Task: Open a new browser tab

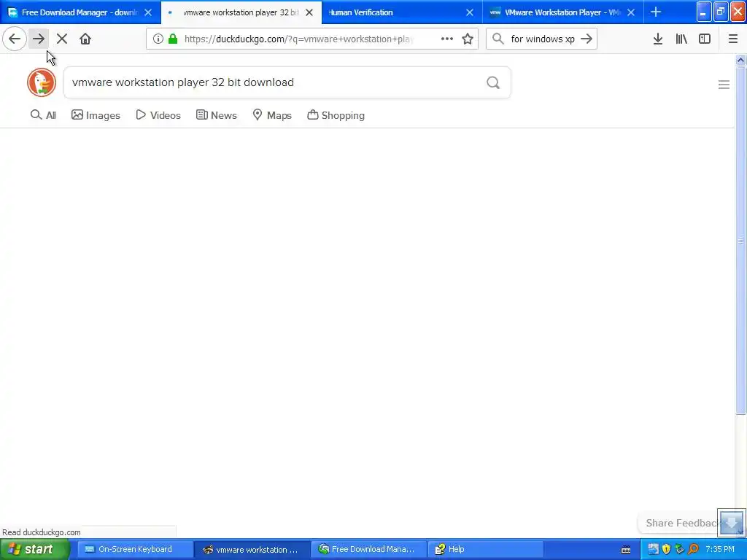Action: coord(656,12)
